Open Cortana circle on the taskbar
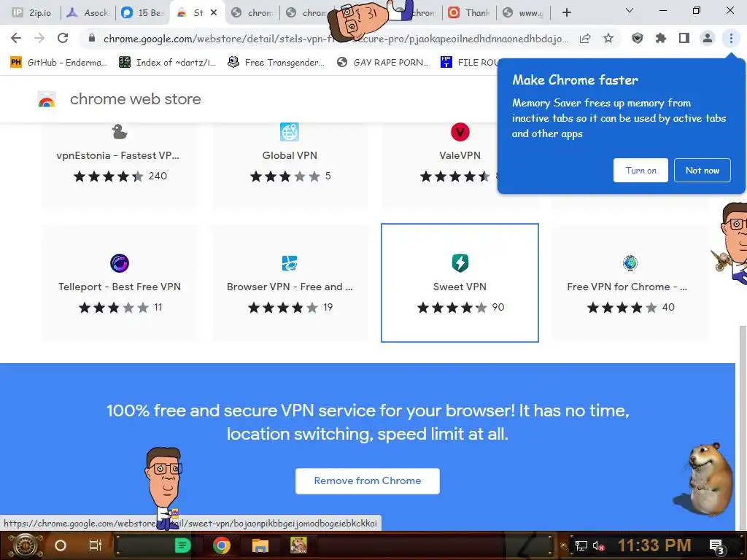The height and width of the screenshot is (560, 747). (61, 545)
